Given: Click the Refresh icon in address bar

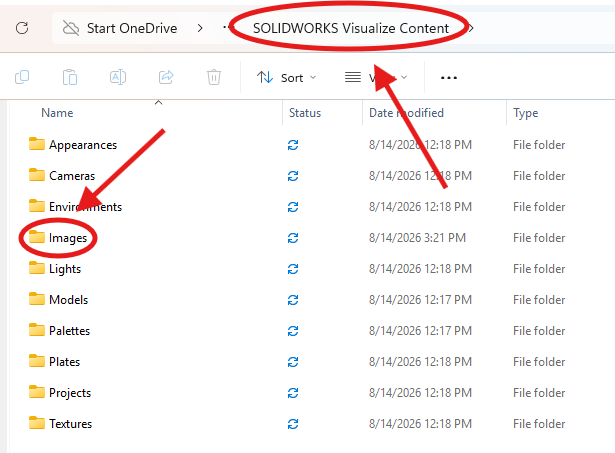Looking at the screenshot, I should pos(22,28).
